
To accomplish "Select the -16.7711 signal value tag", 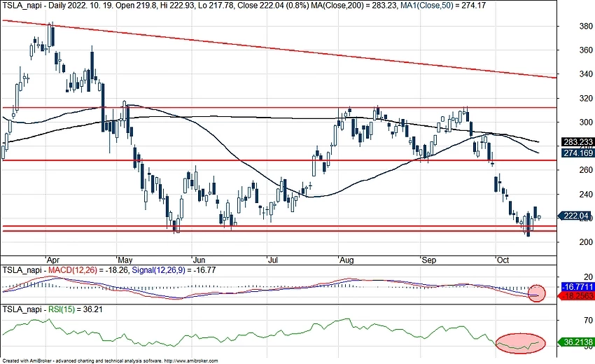I will pyautogui.click(x=578, y=287).
